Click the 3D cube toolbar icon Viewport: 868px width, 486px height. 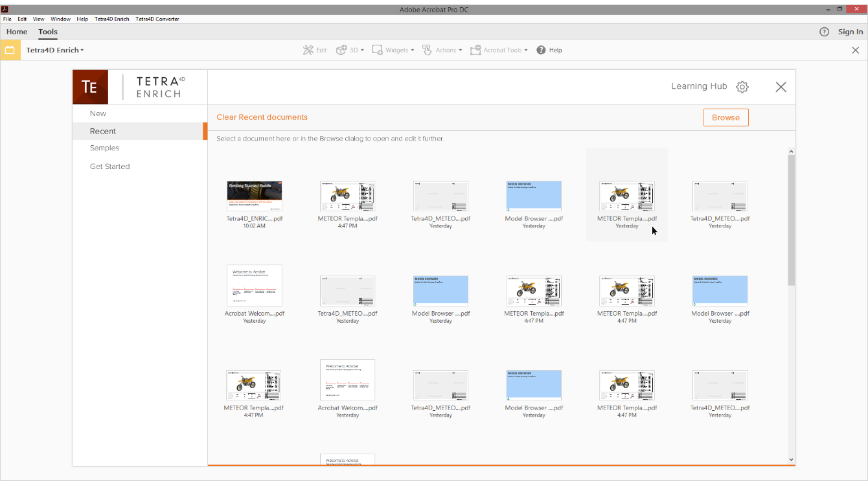point(341,50)
